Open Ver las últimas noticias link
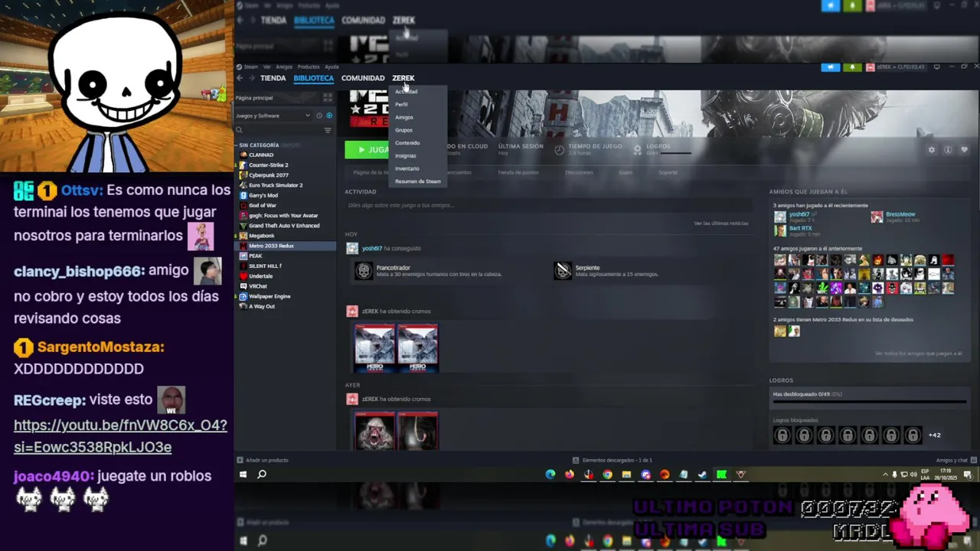Image resolution: width=980 pixels, height=551 pixels. (x=721, y=223)
